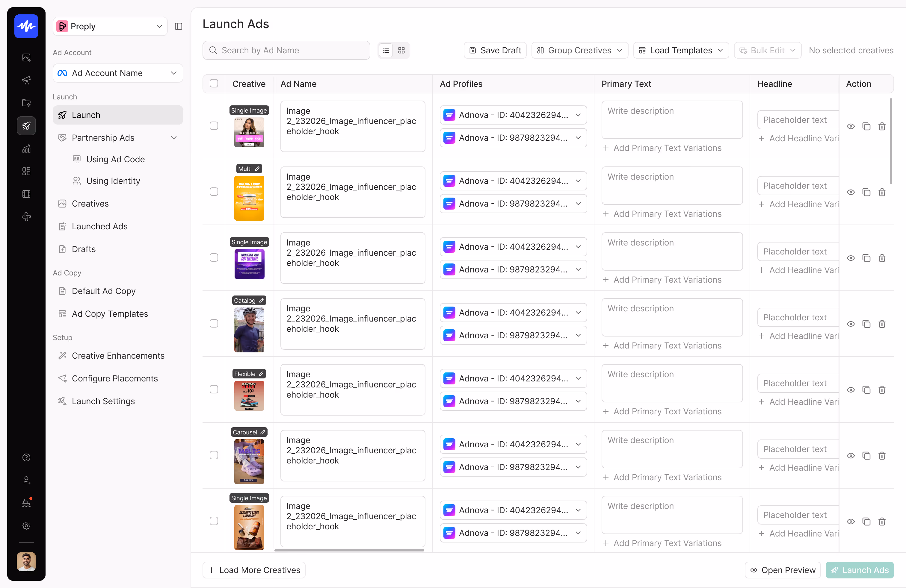Image resolution: width=906 pixels, height=588 pixels.
Task: Open the Group Creatives dropdown
Action: point(580,50)
